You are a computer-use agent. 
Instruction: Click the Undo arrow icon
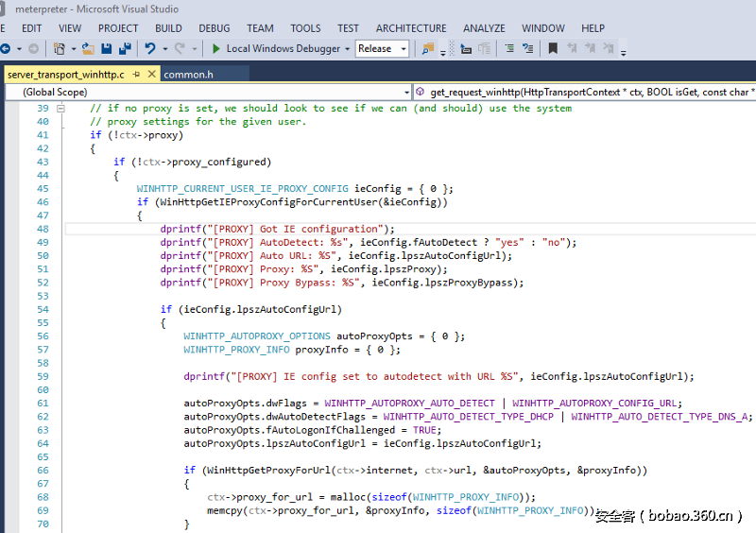(150, 48)
